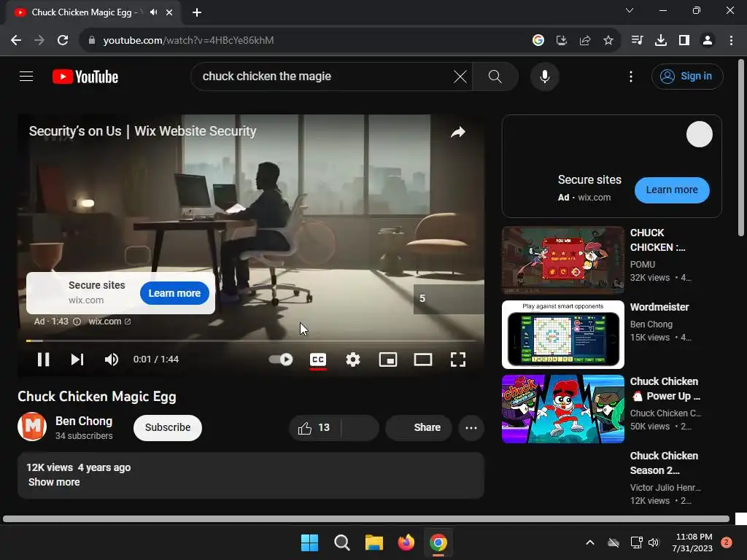
Task: Skip to next video
Action: click(x=77, y=359)
